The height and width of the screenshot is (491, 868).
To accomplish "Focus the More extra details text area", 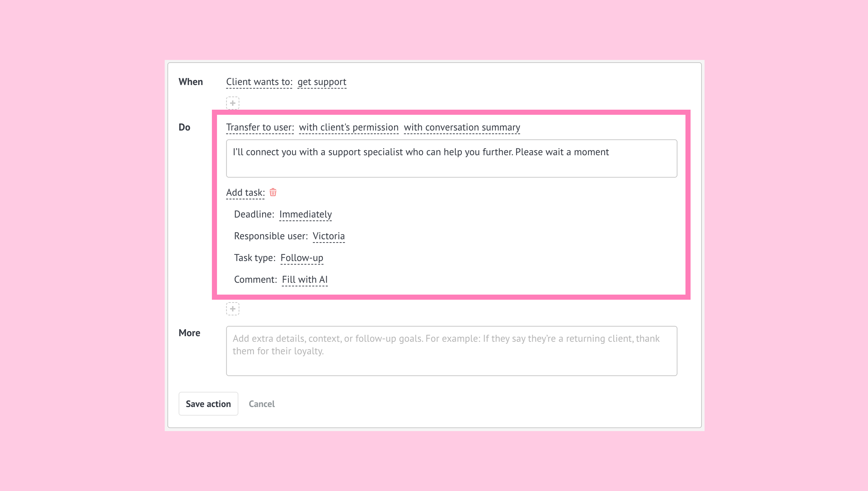I will point(451,351).
